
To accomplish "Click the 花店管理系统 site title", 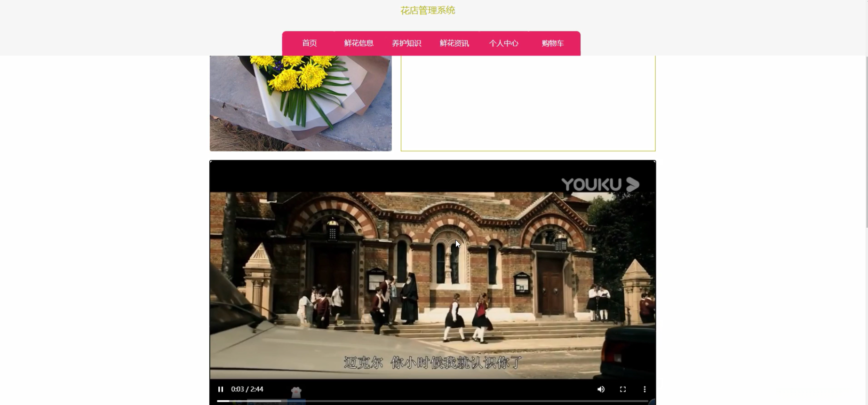I will [428, 10].
